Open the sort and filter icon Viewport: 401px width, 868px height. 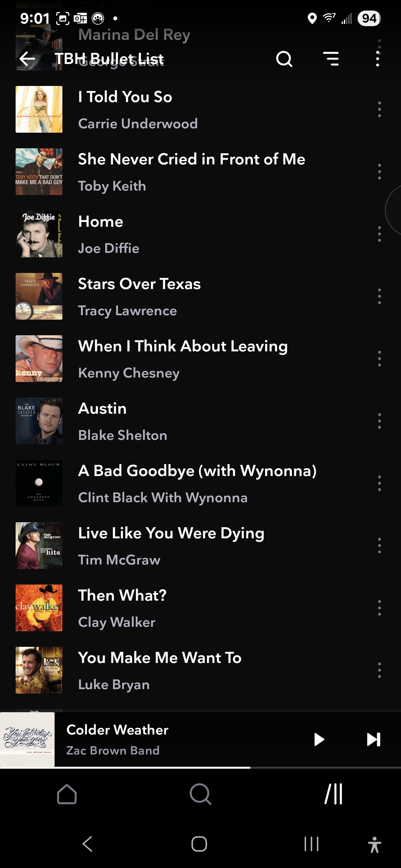point(331,59)
